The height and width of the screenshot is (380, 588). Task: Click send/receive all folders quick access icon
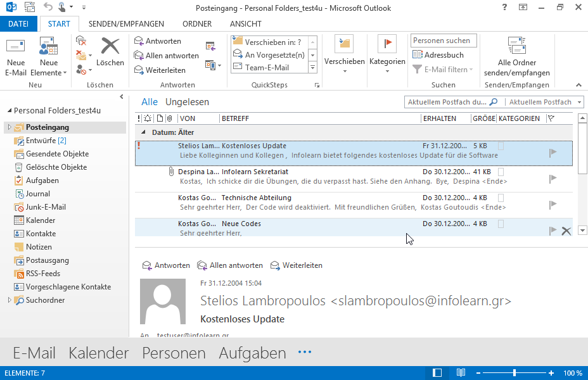point(30,7)
